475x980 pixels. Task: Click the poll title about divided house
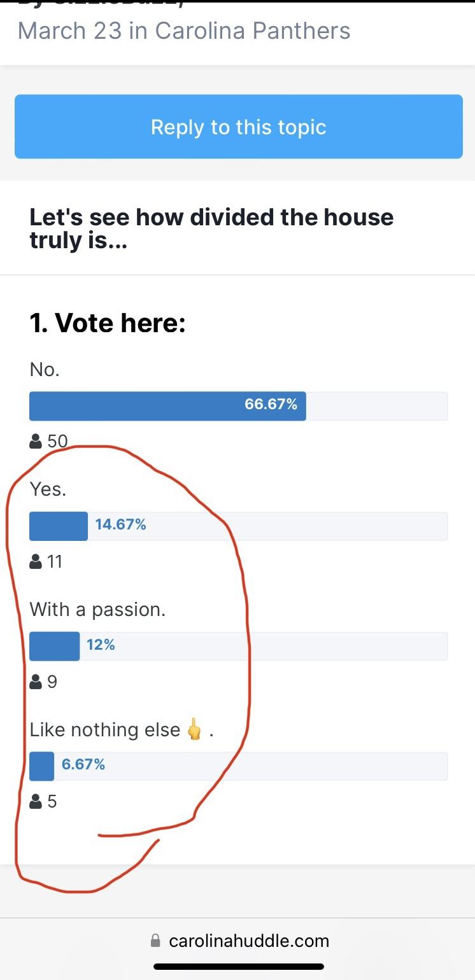(x=211, y=228)
